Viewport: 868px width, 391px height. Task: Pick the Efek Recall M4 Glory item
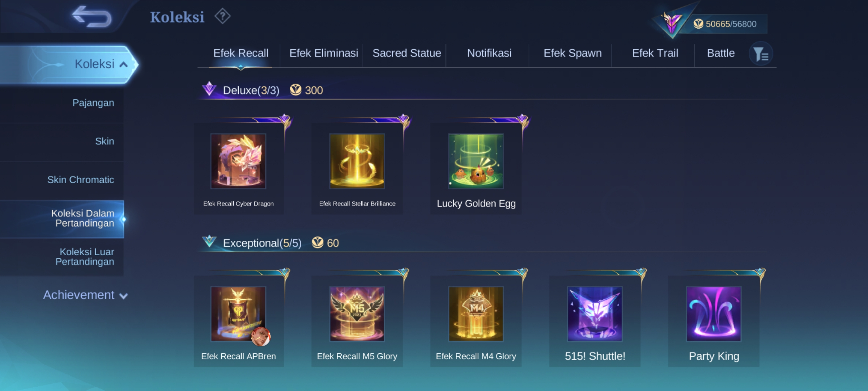tap(476, 321)
